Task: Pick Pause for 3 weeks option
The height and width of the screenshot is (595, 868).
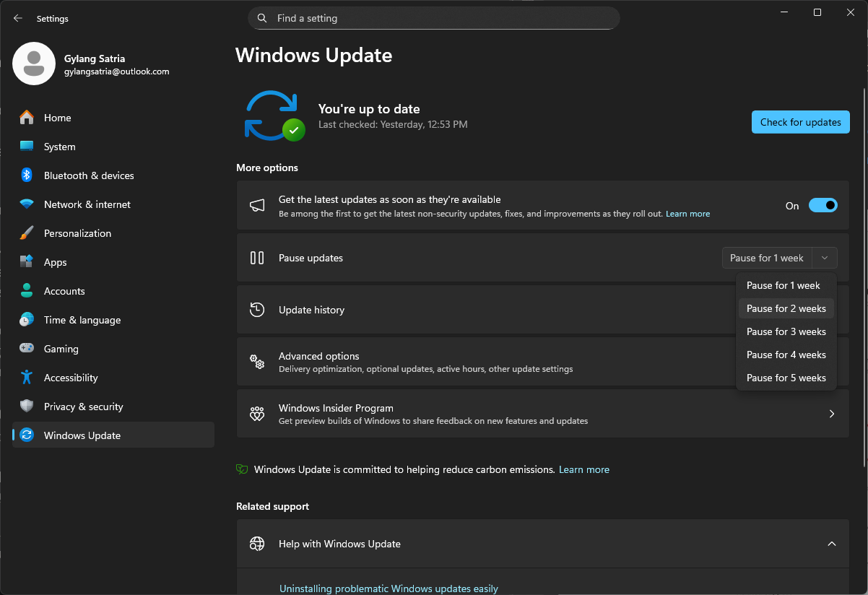Action: pyautogui.click(x=786, y=331)
